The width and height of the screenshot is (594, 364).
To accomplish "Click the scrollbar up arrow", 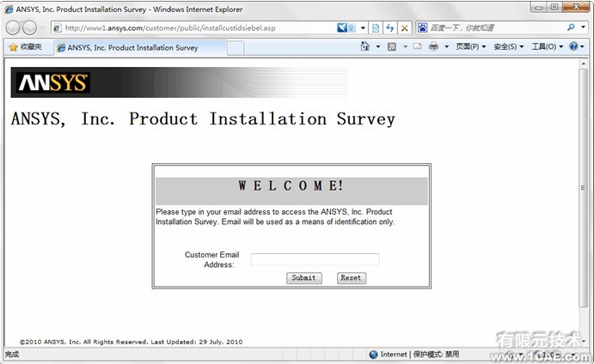I will click(583, 64).
